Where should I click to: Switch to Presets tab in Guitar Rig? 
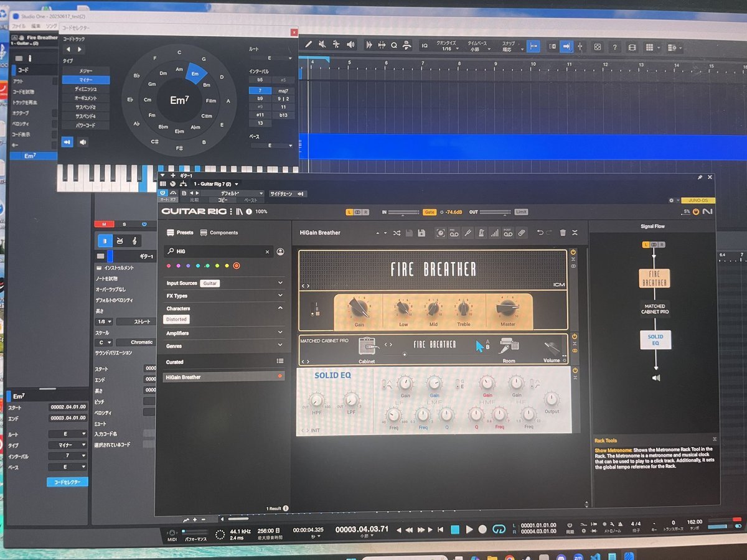(180, 233)
